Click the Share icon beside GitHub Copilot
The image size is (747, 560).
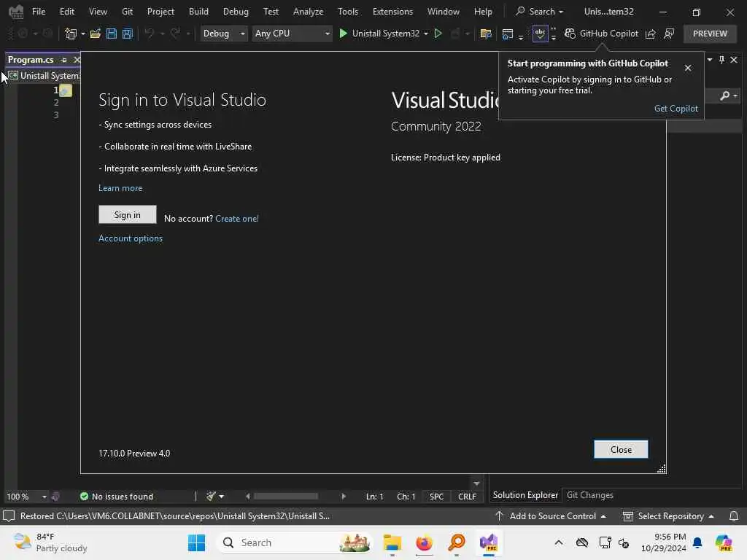point(650,34)
